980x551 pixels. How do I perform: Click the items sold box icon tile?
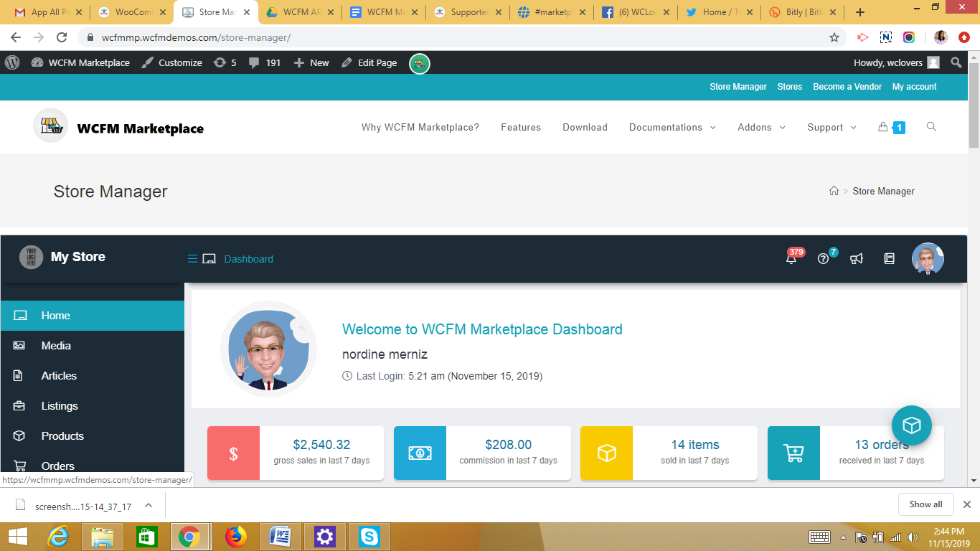[x=606, y=453]
